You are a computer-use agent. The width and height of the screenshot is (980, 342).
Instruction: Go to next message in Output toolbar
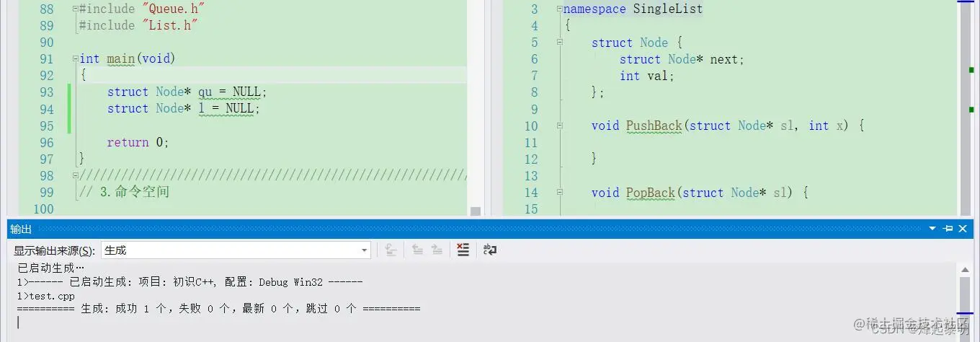coord(437,250)
